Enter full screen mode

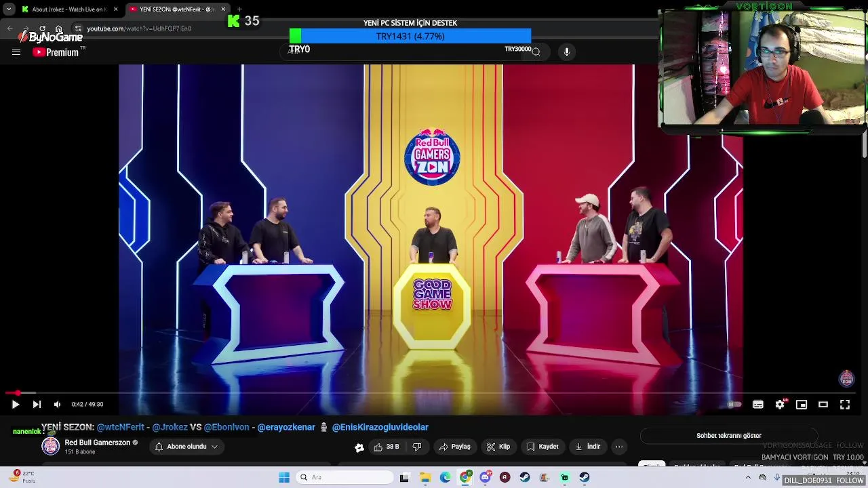(845, 404)
